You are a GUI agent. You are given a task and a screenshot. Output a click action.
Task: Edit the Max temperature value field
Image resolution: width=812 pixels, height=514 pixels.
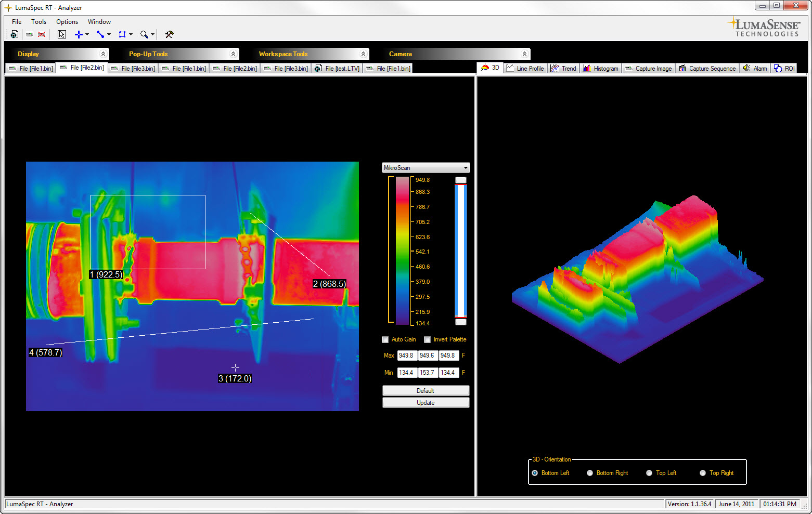tap(407, 355)
